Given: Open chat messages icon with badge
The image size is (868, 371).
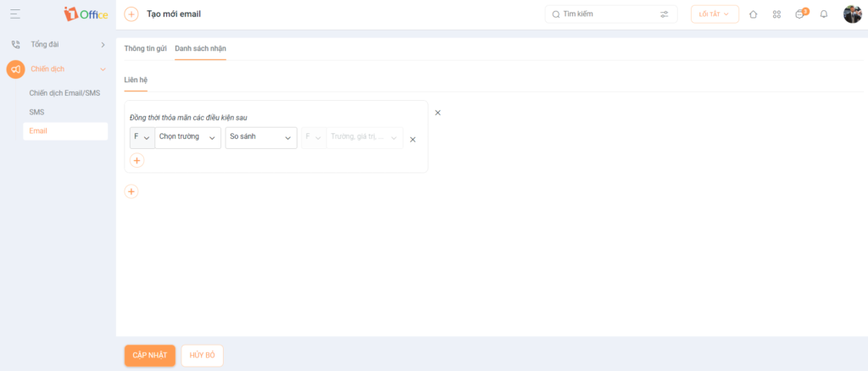Looking at the screenshot, I should pos(801,14).
